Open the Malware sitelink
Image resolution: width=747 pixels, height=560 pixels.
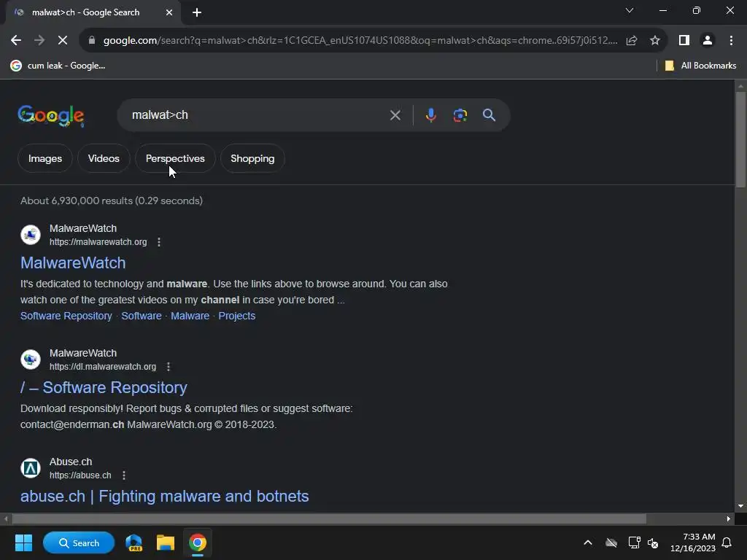click(x=190, y=316)
